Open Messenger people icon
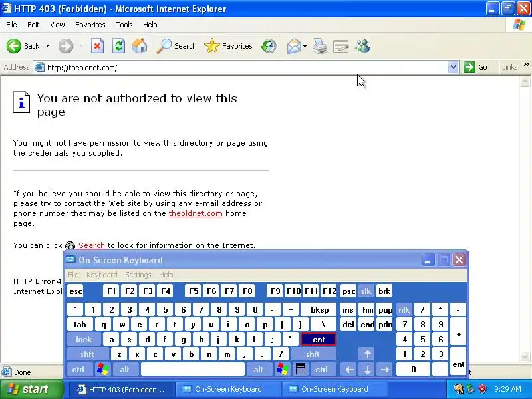532x399 pixels. pos(362,46)
